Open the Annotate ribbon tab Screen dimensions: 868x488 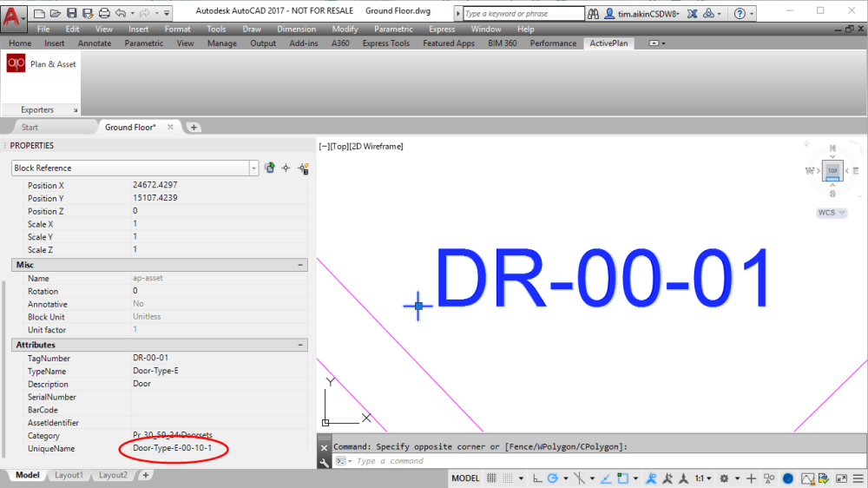tap(95, 43)
